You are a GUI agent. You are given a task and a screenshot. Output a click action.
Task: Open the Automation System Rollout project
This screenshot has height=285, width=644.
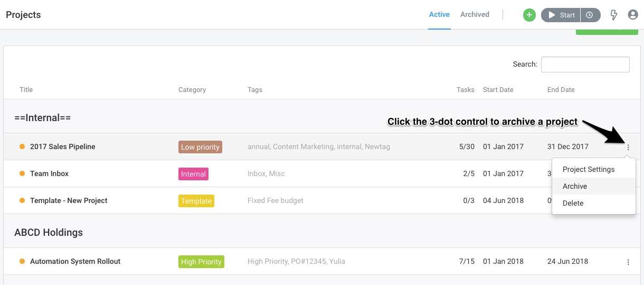(x=75, y=261)
